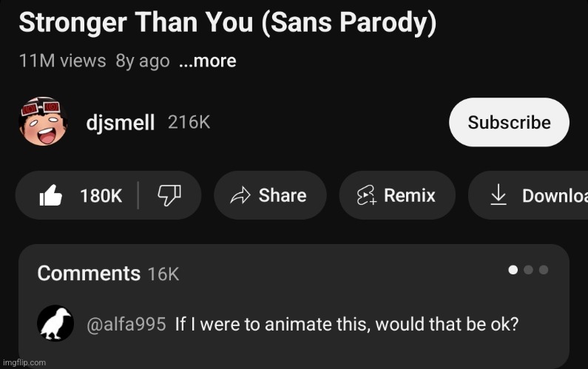Image resolution: width=588 pixels, height=369 pixels.
Task: Select the third comment pagination dot
Action: [544, 270]
